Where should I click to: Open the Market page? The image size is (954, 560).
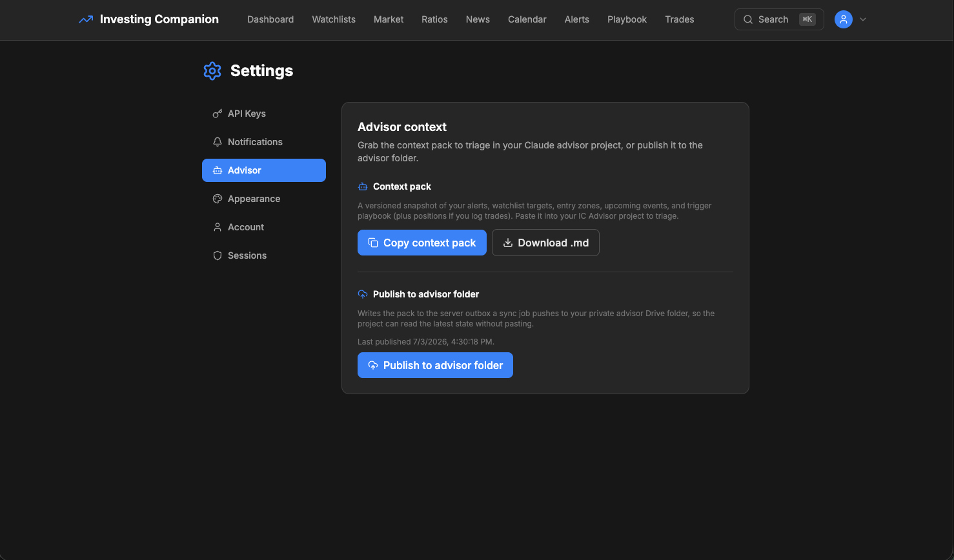point(389,19)
